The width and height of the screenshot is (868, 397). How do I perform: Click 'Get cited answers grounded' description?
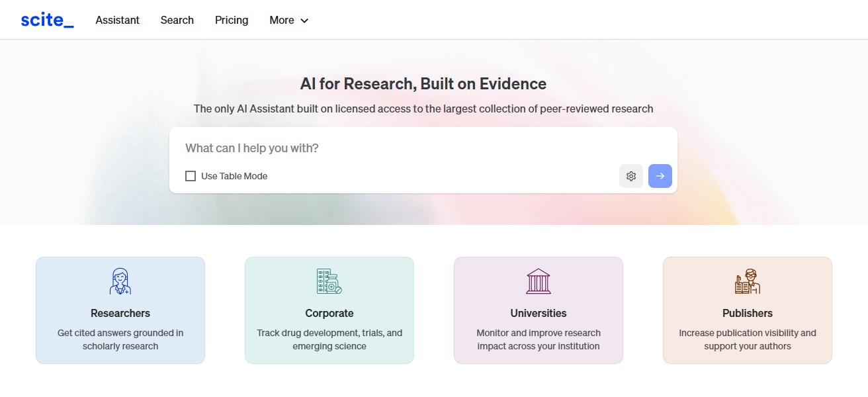pos(120,333)
